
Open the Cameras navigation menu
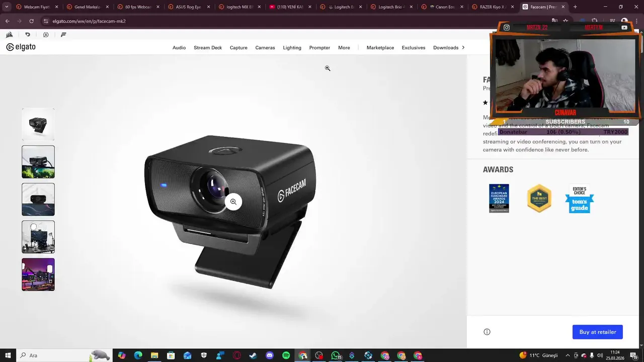pyautogui.click(x=265, y=48)
